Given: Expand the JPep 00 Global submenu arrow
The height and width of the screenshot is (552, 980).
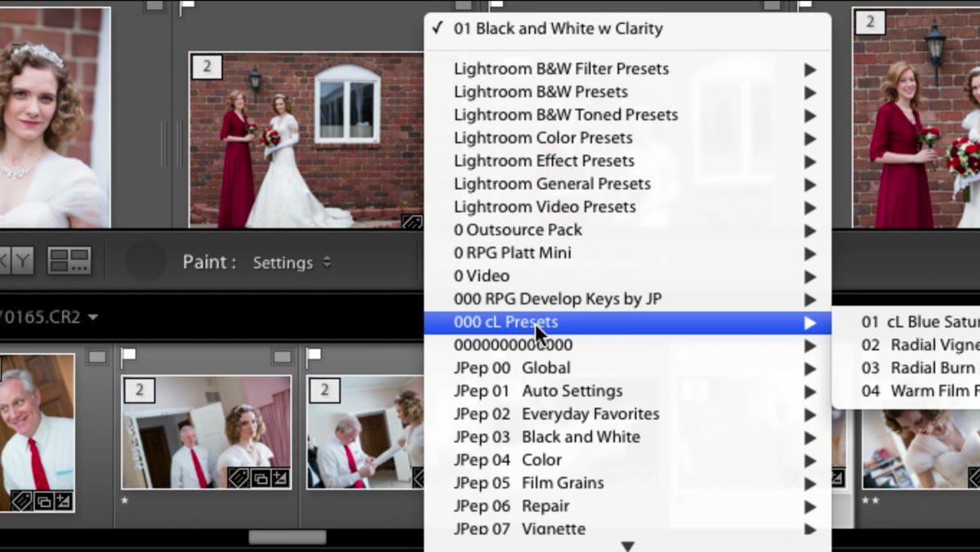Looking at the screenshot, I should pos(809,368).
